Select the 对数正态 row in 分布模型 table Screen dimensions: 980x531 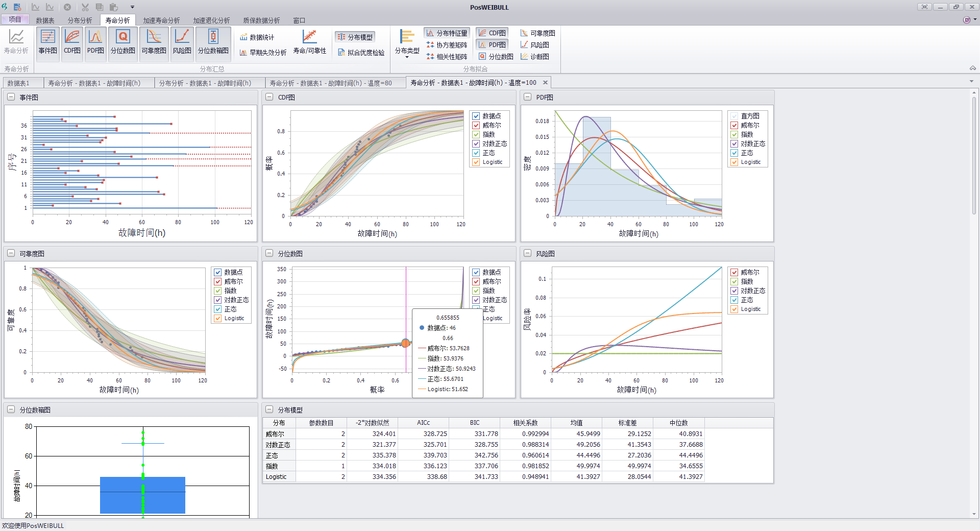click(x=484, y=445)
